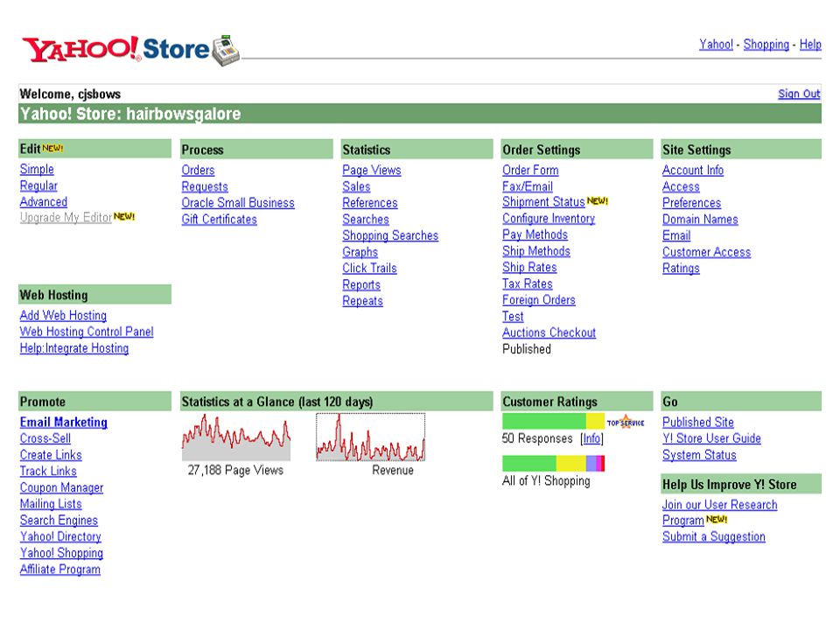Screen dimensions: 840x630
Task: Open Searches statistics
Action: pyautogui.click(x=366, y=220)
